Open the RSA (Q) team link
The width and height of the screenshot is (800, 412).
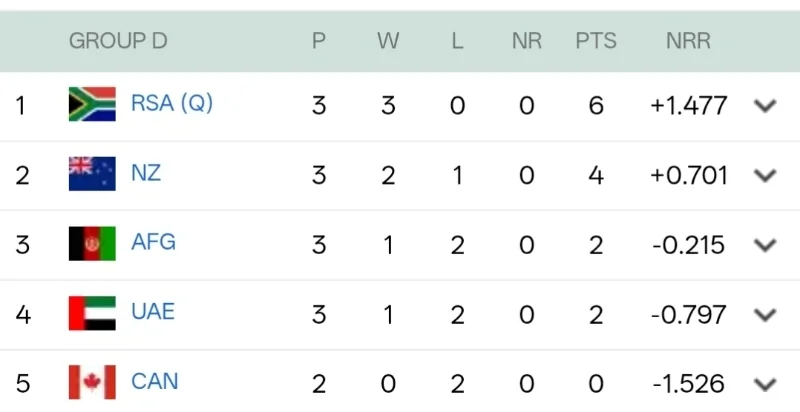(x=172, y=103)
